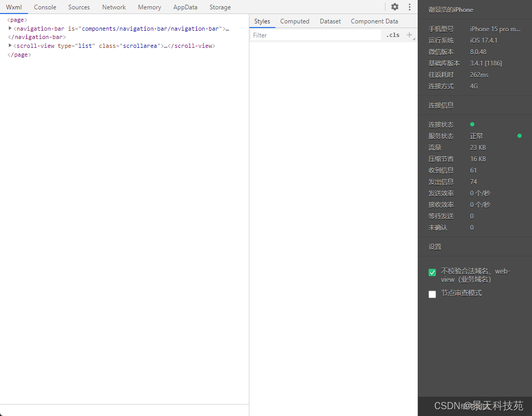Open the Sources tab

point(79,7)
